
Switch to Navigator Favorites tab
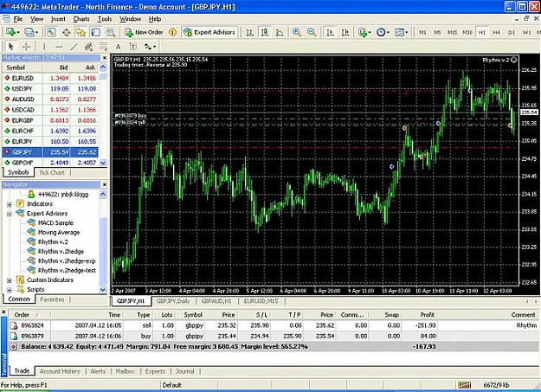tap(52, 299)
